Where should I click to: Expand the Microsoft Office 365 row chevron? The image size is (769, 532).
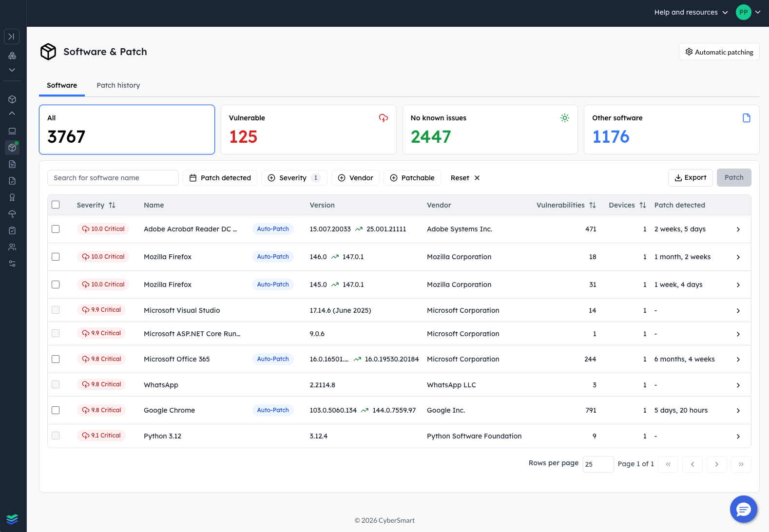738,360
